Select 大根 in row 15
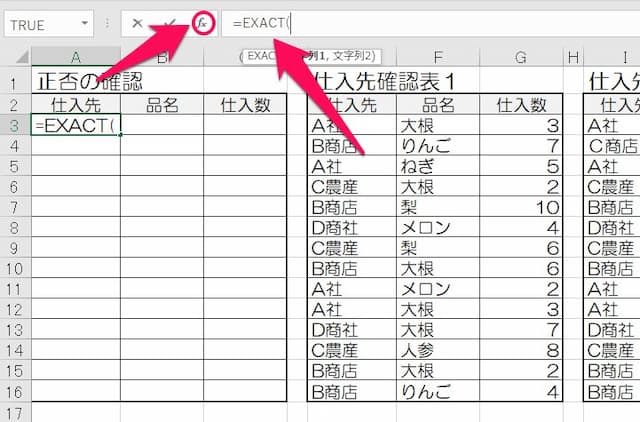The height and width of the screenshot is (422, 640). (x=438, y=371)
